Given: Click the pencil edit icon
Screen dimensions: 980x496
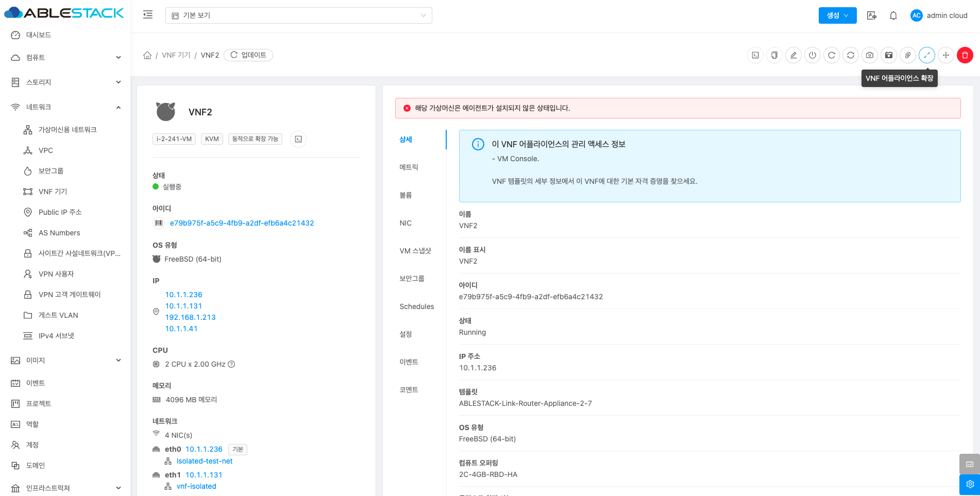Looking at the screenshot, I should tap(793, 55).
